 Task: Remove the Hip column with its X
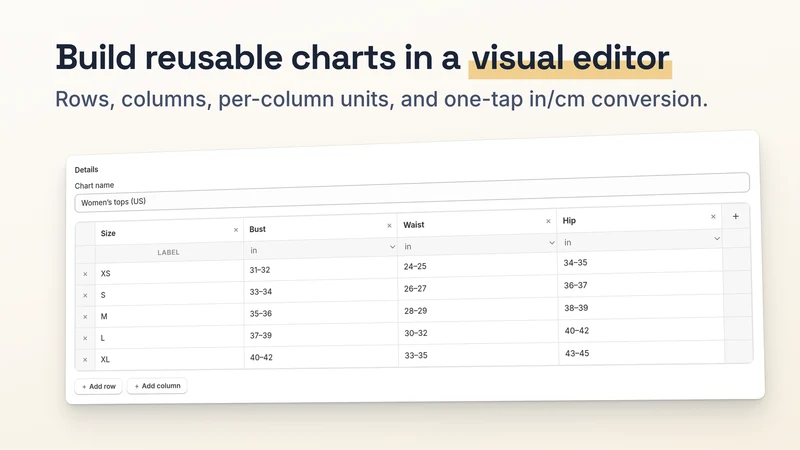[713, 217]
